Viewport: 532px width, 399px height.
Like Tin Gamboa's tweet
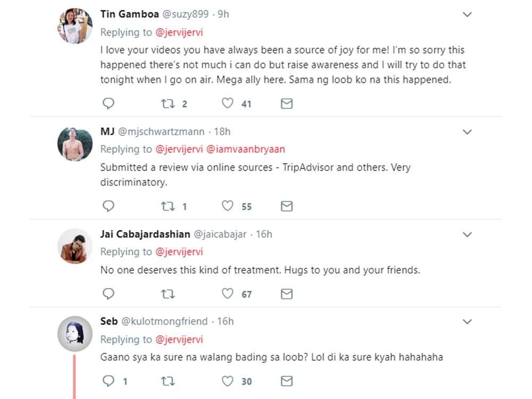[228, 104]
